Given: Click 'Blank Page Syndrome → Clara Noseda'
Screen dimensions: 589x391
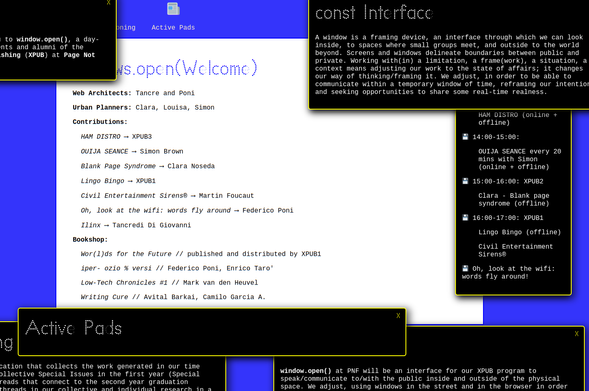Looking at the screenshot, I should 148,166.
